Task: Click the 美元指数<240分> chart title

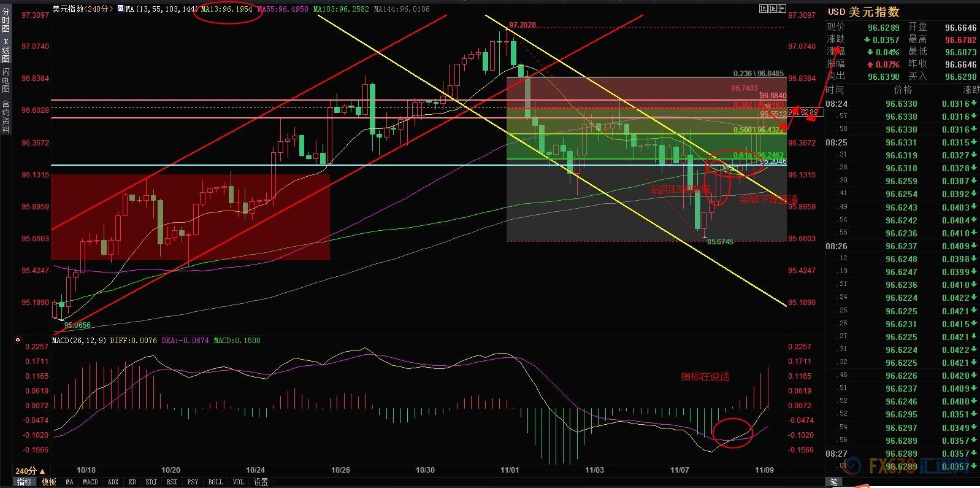Action: coord(83,9)
